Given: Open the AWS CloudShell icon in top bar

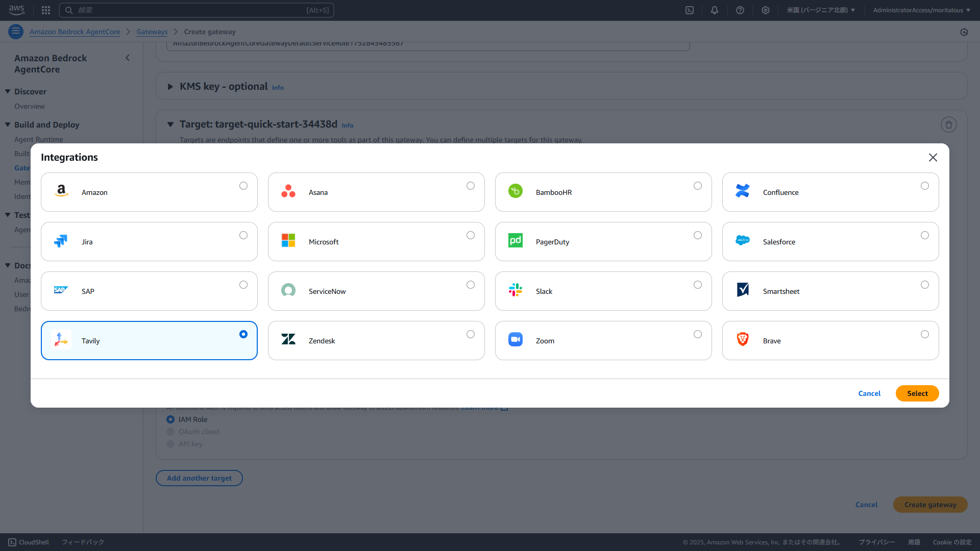Looking at the screenshot, I should pos(689,10).
